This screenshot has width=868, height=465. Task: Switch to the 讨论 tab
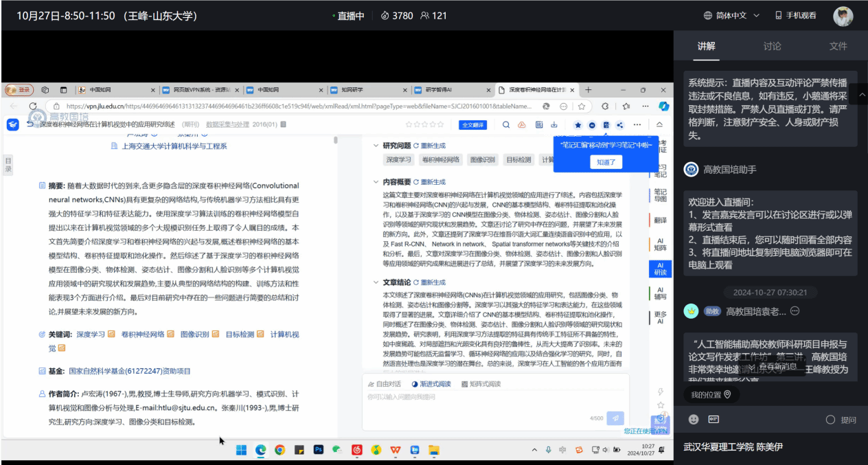point(772,46)
